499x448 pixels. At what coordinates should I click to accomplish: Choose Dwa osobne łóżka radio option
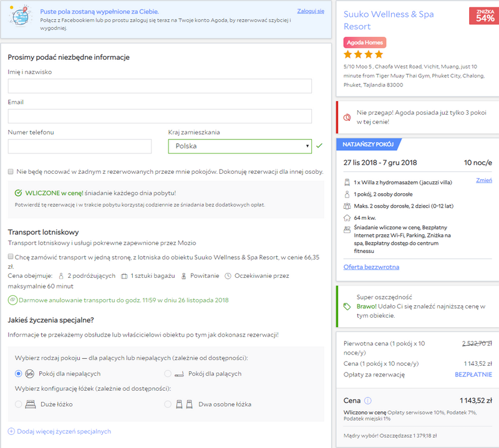168,404
